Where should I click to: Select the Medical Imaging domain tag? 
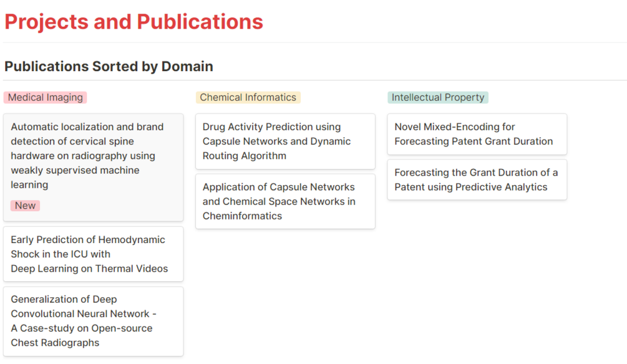point(45,97)
